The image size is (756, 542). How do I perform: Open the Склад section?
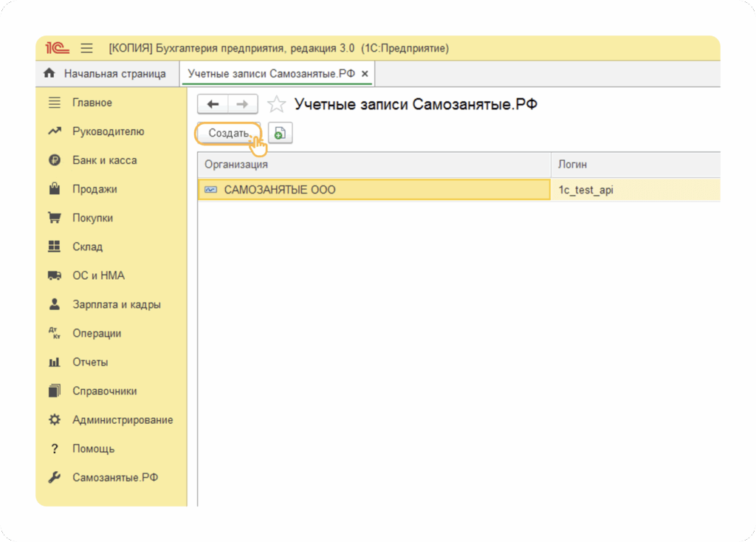click(87, 247)
